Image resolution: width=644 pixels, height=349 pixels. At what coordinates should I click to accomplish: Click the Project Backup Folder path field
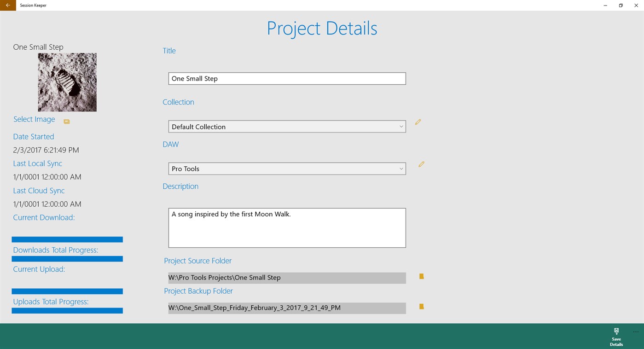pyautogui.click(x=287, y=308)
